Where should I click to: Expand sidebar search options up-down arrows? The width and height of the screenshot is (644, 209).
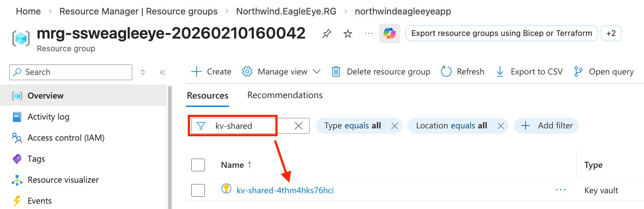pos(143,72)
